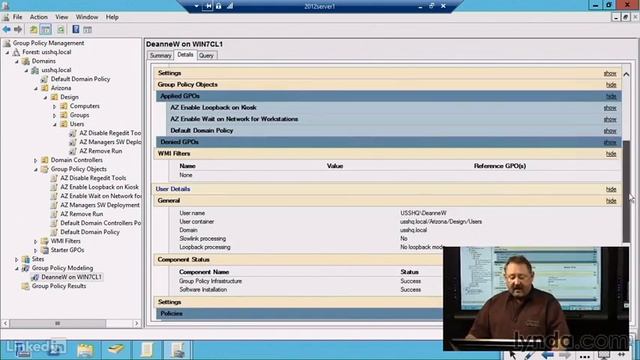The width and height of the screenshot is (640, 360).
Task: Collapse the Forest: usshq.local node
Action: tap(7, 52)
